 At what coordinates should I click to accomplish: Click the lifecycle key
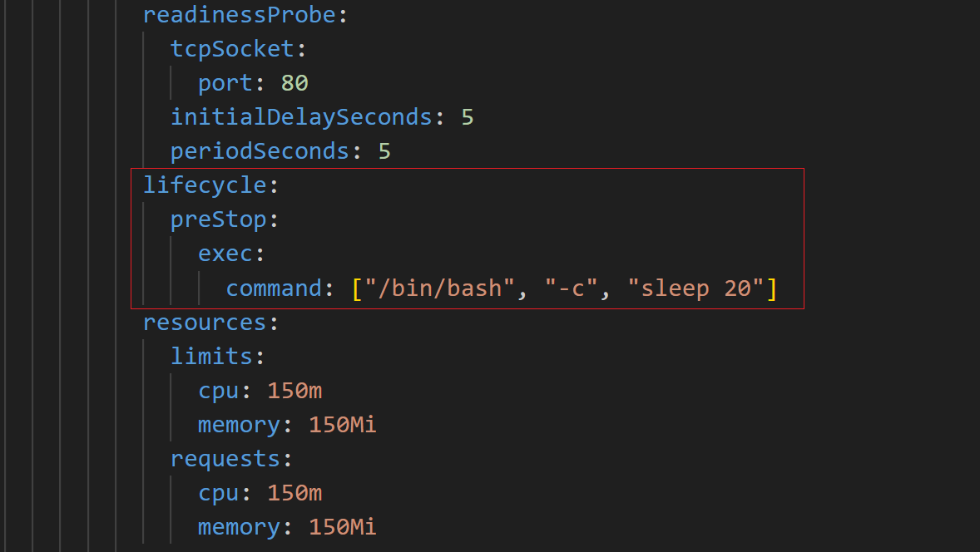pos(205,185)
